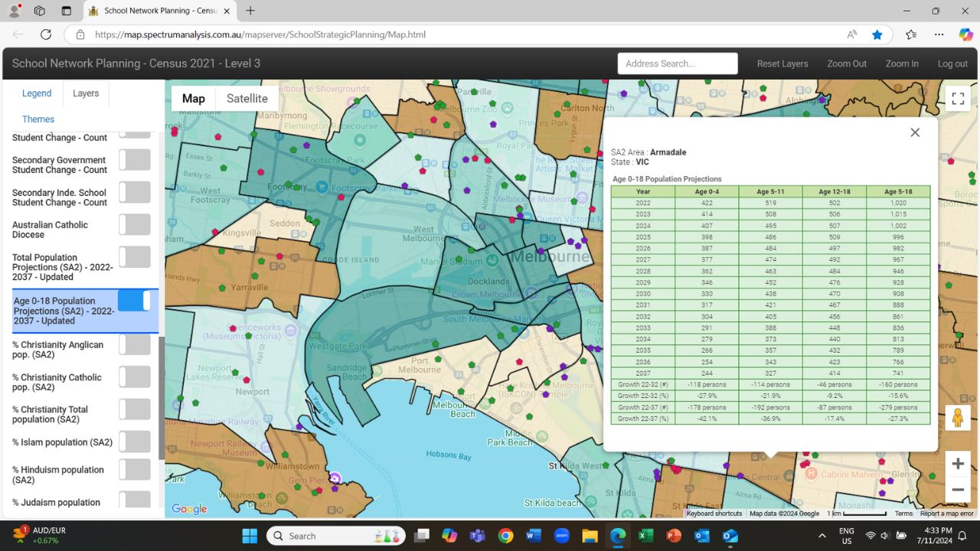Viewport: 980px width, 551px height.
Task: Open the Themes section in the sidebar
Action: (38, 119)
